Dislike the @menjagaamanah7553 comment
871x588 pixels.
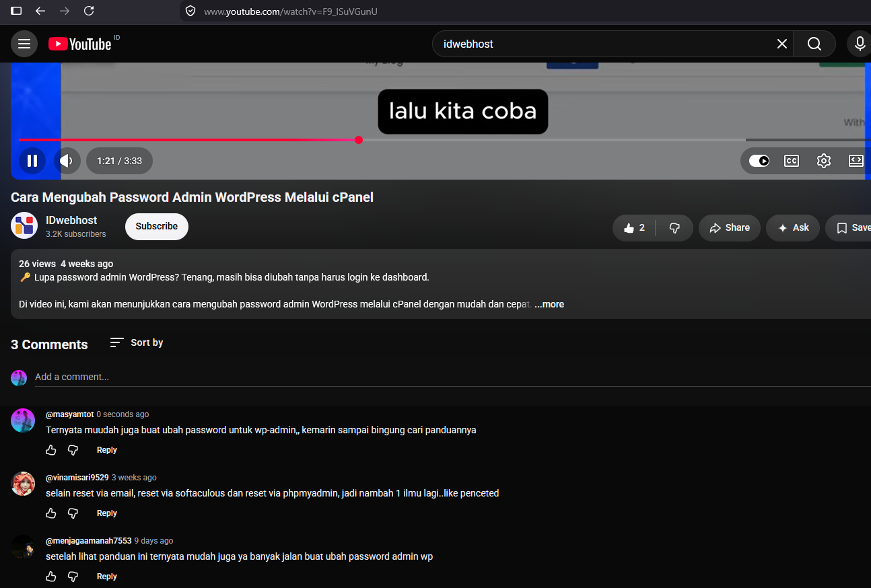tap(73, 577)
